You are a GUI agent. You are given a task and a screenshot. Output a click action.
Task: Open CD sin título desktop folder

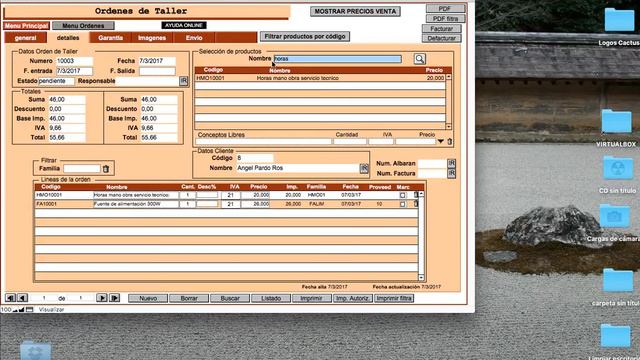(618, 168)
